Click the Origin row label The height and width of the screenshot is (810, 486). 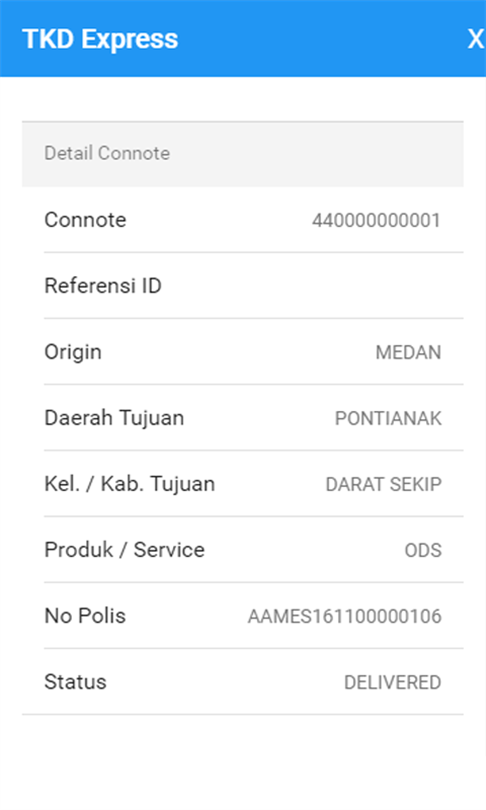(x=73, y=352)
